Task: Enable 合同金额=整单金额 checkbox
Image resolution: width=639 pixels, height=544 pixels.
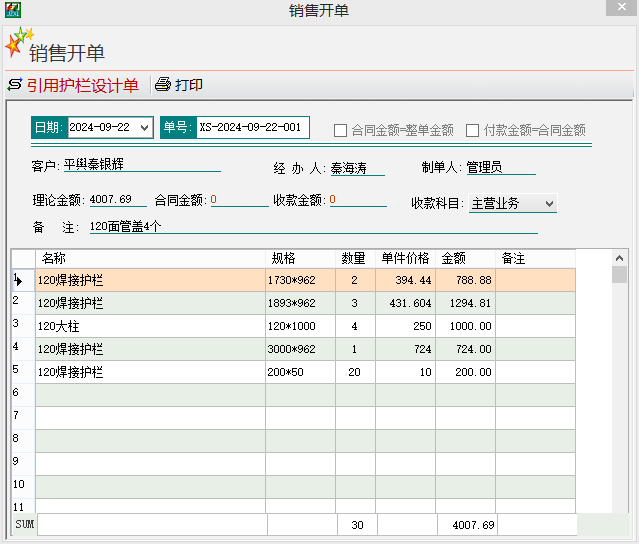Action: (340, 130)
